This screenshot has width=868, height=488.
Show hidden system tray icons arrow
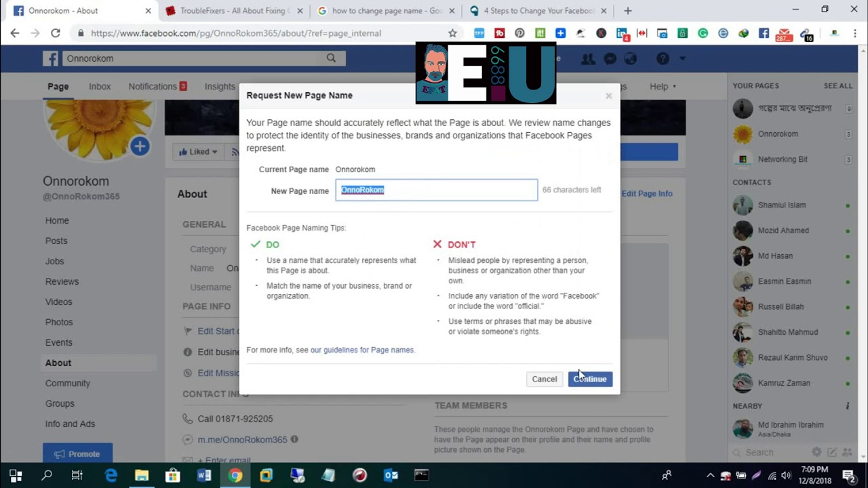coord(710,475)
